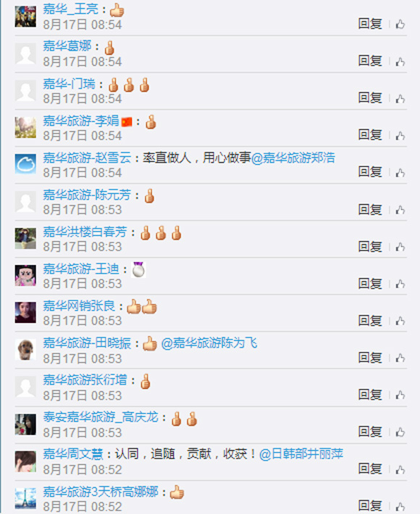Image resolution: width=420 pixels, height=514 pixels.
Task: Like 嘉华洪楼白春芳's comment with the thumbs-up icon
Action: point(400,247)
